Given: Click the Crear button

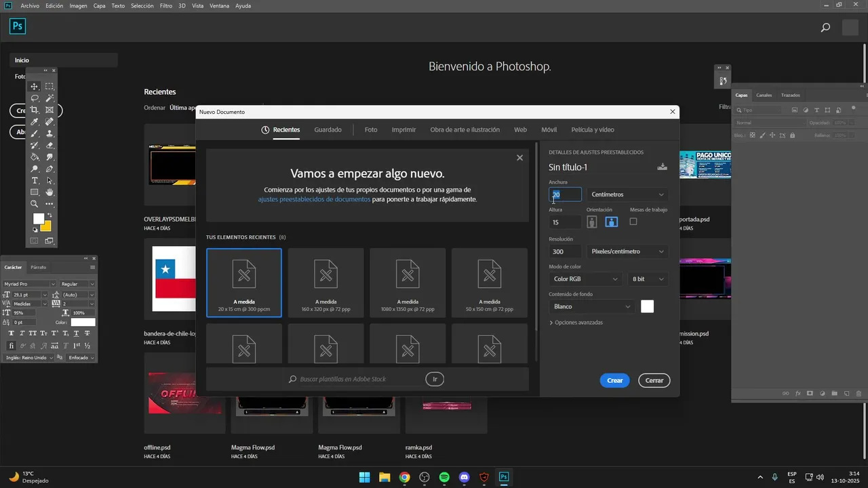Looking at the screenshot, I should coord(614,380).
